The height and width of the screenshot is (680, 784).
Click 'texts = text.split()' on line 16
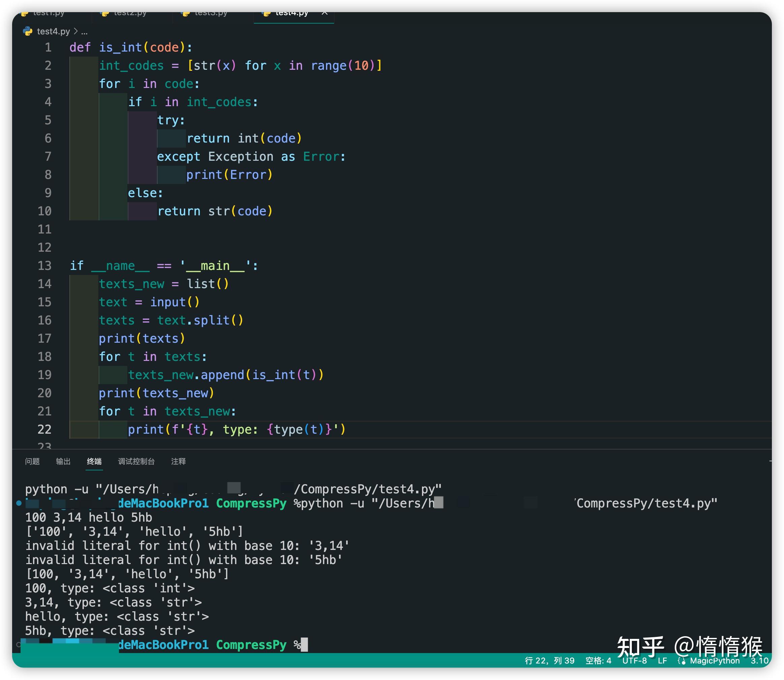(x=171, y=320)
